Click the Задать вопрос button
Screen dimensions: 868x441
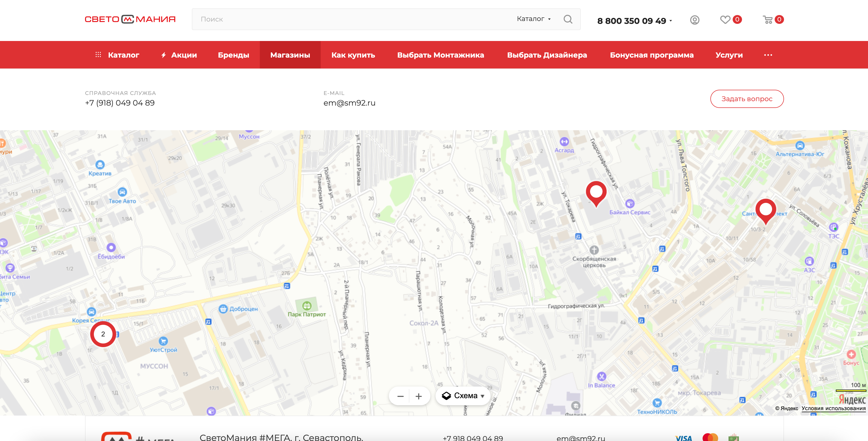(x=747, y=99)
